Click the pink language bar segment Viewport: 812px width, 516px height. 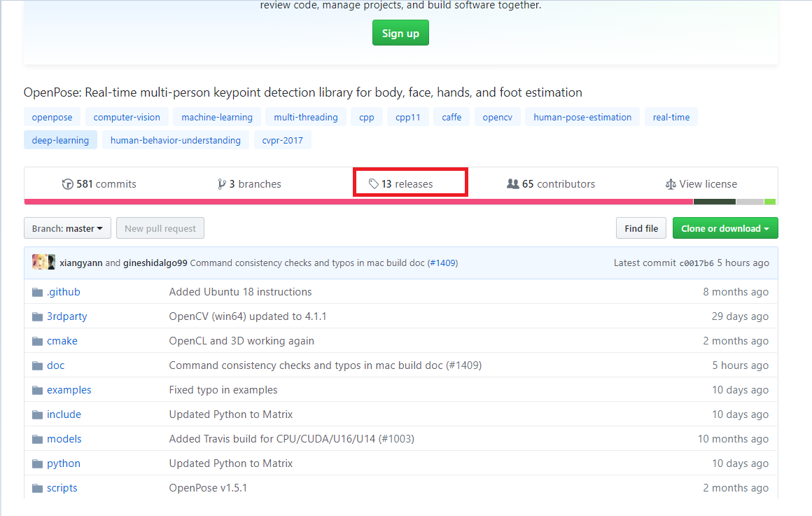(358, 202)
